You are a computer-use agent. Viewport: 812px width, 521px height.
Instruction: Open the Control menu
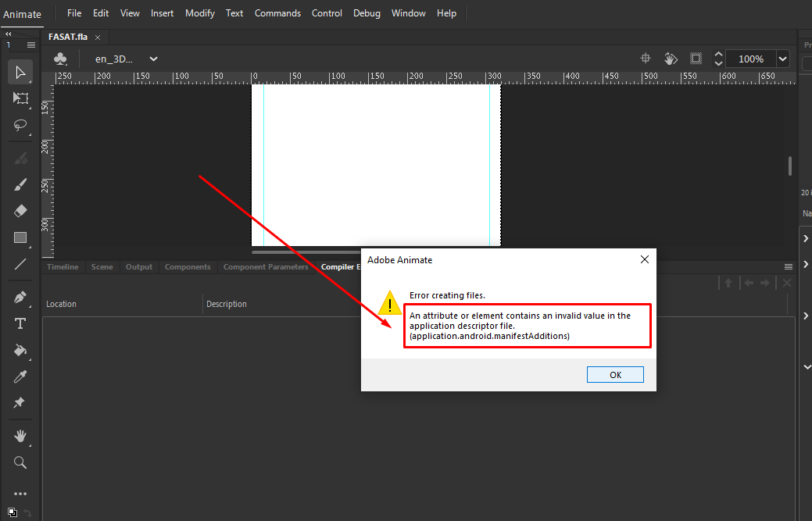click(327, 13)
